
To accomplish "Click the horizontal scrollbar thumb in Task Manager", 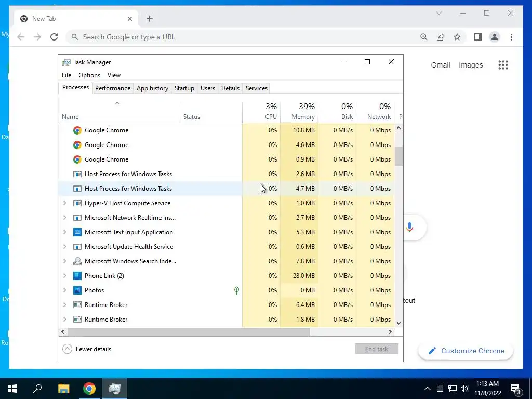I will [x=189, y=332].
